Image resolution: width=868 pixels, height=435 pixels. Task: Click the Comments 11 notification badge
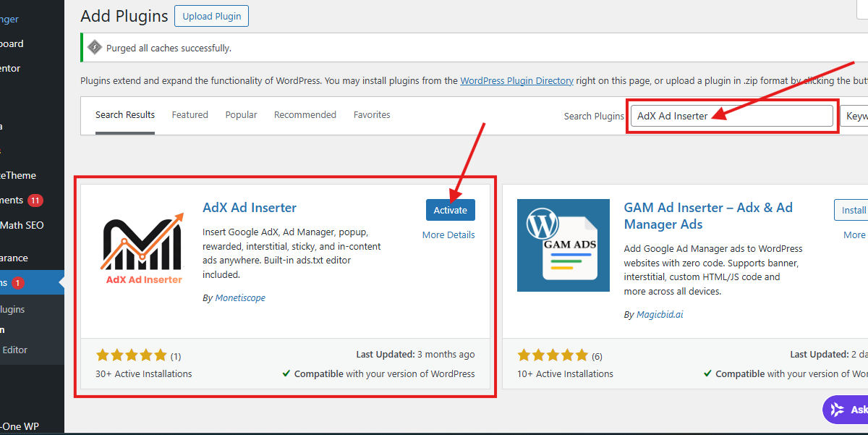(x=35, y=200)
